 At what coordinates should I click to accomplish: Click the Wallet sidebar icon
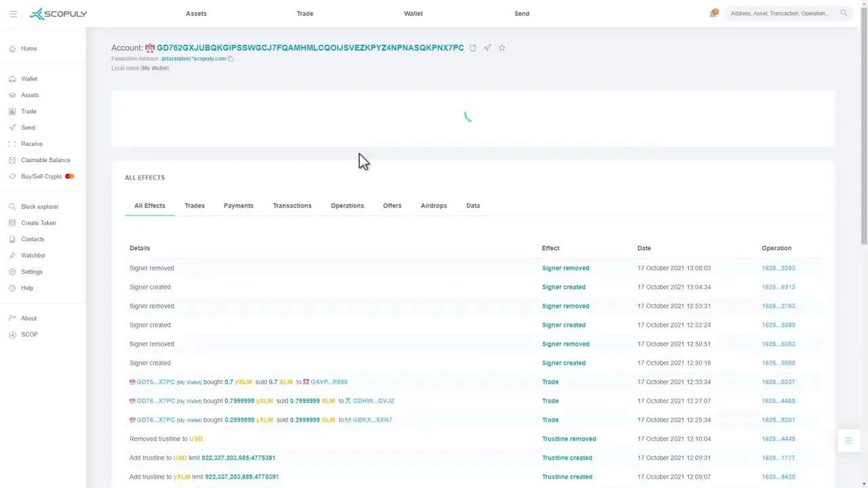(12, 79)
